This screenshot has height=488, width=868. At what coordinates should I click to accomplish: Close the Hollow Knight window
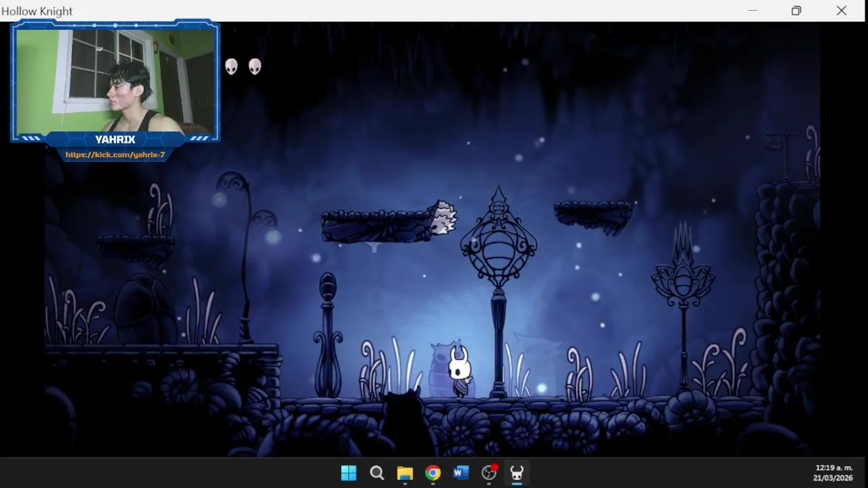(x=842, y=10)
